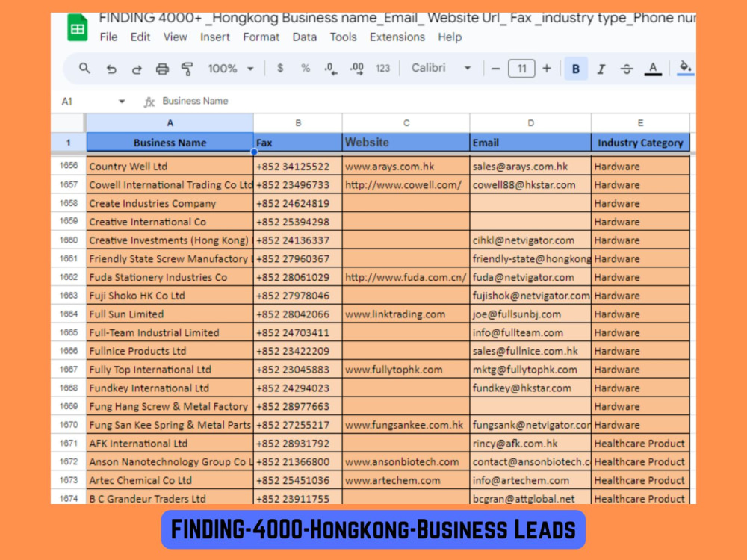The height and width of the screenshot is (560, 747).
Task: Increase the font size with plus
Action: 547,69
